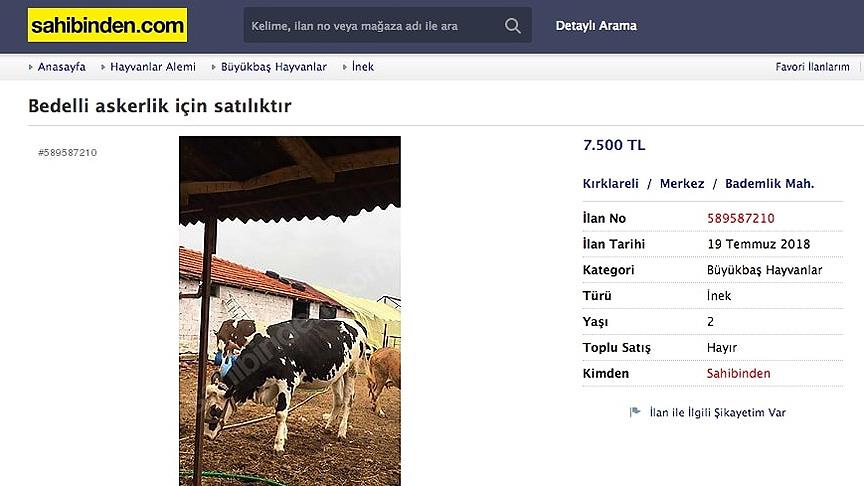
Task: Open Büyükbaş Hayvanlar breadcrumb link
Action: (x=274, y=67)
